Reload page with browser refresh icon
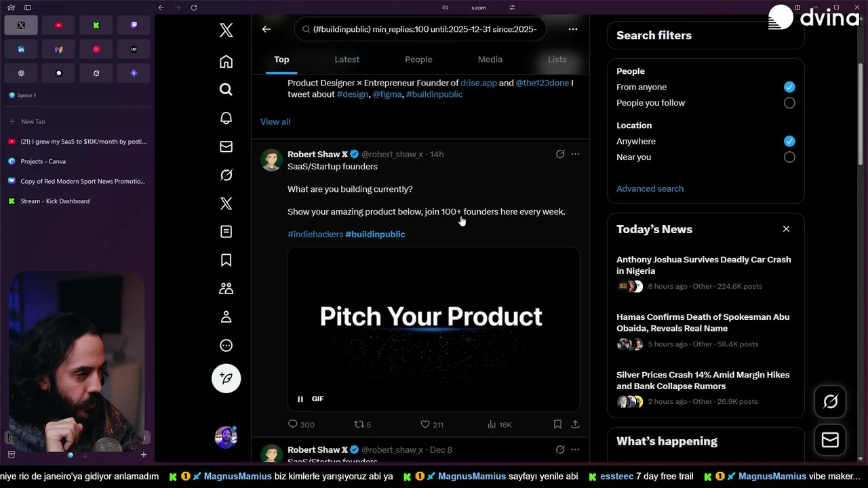 pos(194,7)
